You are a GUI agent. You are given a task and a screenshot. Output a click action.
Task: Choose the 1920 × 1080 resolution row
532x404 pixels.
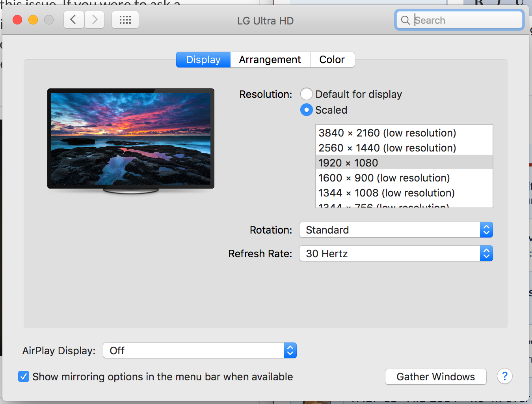pos(404,163)
